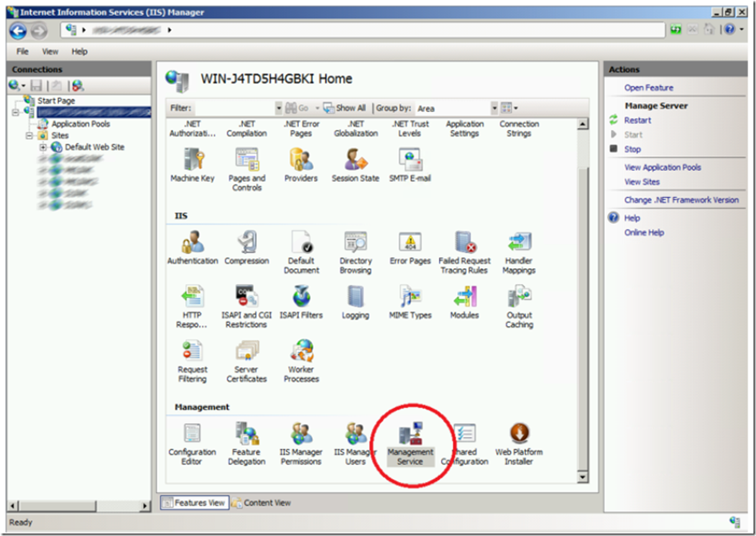Open the Request Filtering feature
The image size is (756, 536).
[x=192, y=361]
